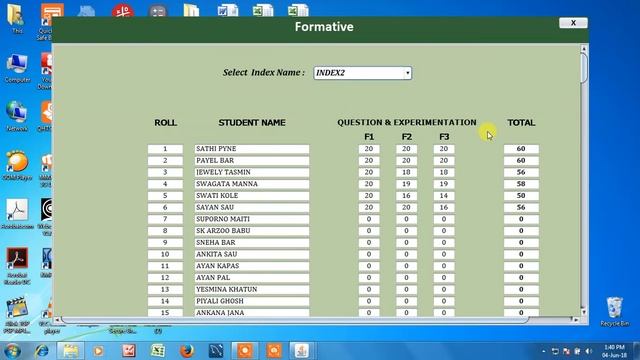Select SUPORNO MAITI name field

(x=252, y=219)
